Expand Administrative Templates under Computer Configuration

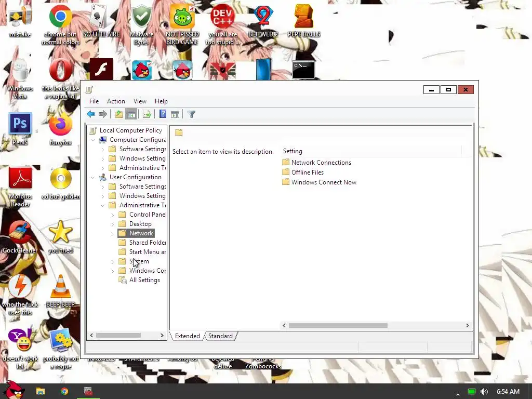click(x=103, y=168)
